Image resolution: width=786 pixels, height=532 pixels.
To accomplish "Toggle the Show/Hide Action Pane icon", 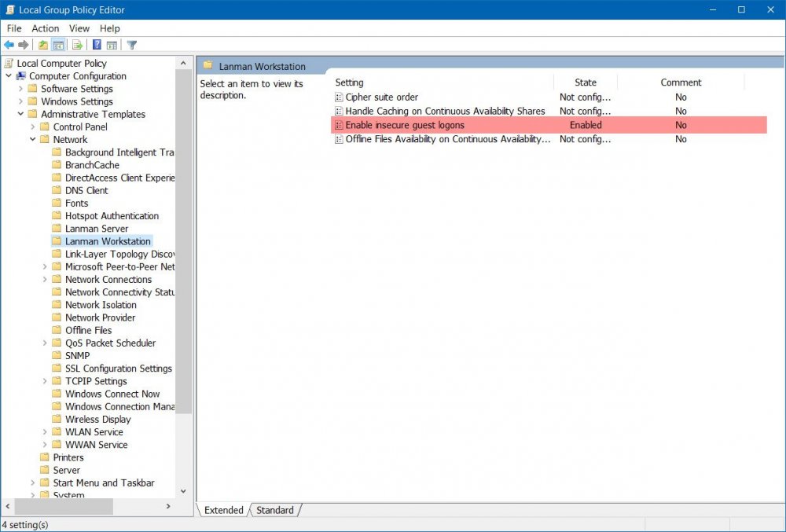I will [112, 45].
